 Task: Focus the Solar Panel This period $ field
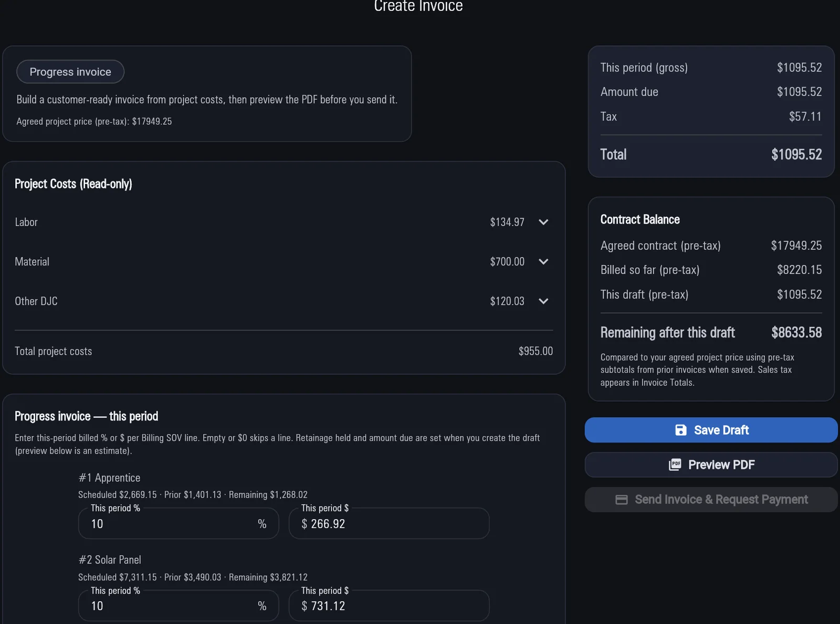pyautogui.click(x=389, y=606)
